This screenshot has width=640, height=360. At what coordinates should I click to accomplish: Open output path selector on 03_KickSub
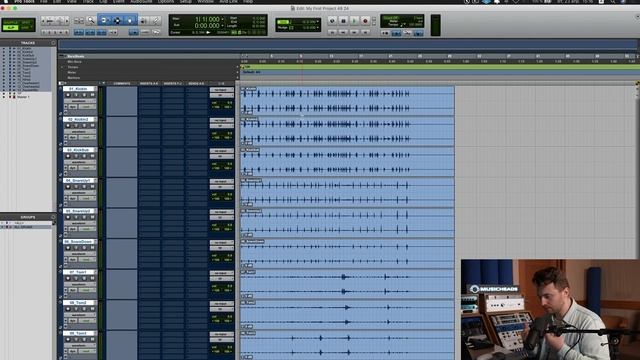pyautogui.click(x=222, y=156)
